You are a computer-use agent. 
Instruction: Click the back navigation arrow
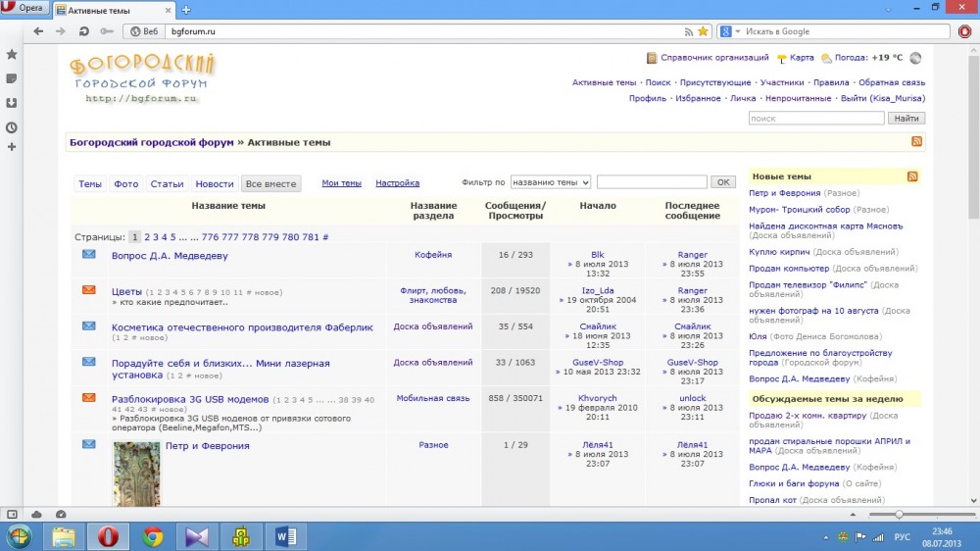[x=38, y=31]
